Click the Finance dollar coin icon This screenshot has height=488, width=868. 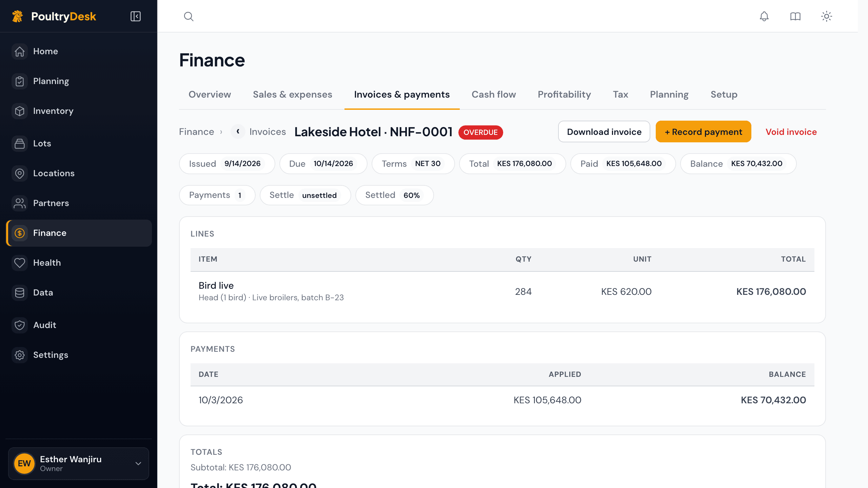(x=20, y=233)
